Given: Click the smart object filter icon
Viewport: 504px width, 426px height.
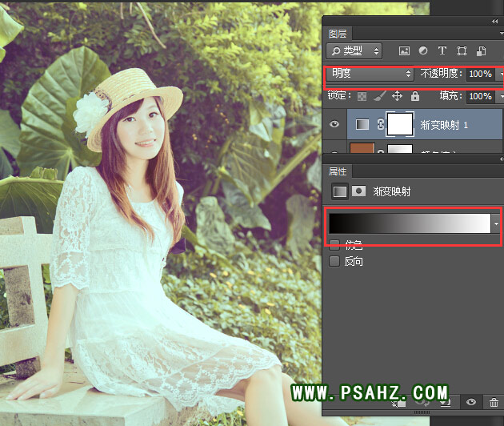Looking at the screenshot, I should (479, 51).
